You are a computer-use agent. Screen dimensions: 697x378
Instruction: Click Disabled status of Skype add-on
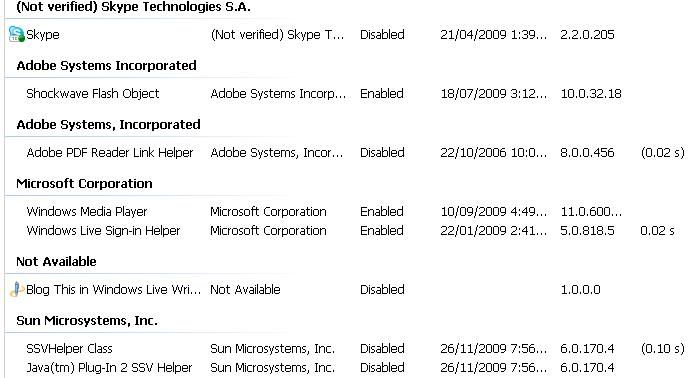point(382,34)
